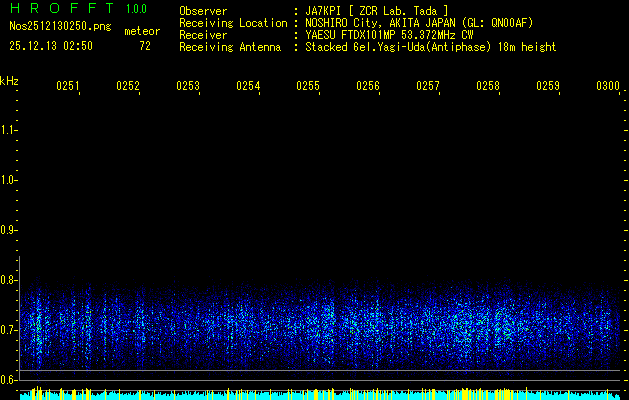Click the 0258 time marker

tap(488, 87)
